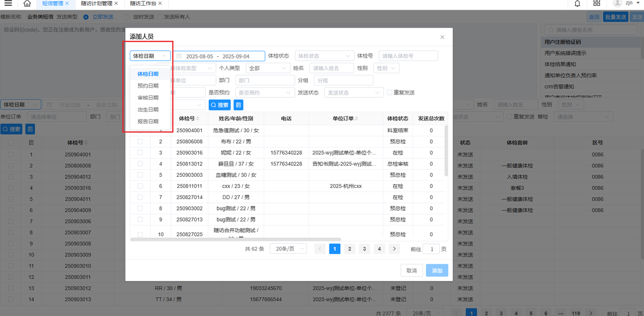644x316 pixels.
Task: Choose 预约日期 from the open date-type list
Action: (x=148, y=86)
